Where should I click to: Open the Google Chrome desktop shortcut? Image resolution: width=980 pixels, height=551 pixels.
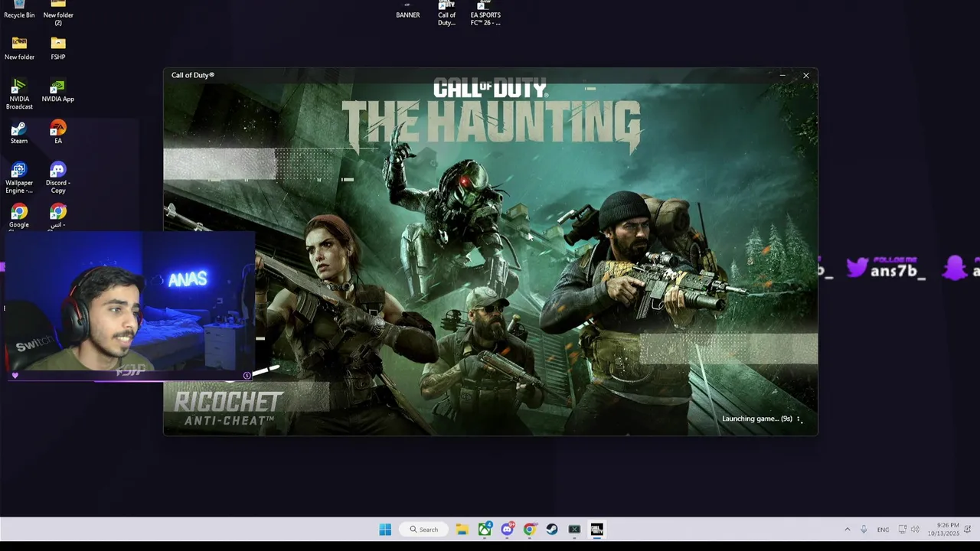point(19,216)
